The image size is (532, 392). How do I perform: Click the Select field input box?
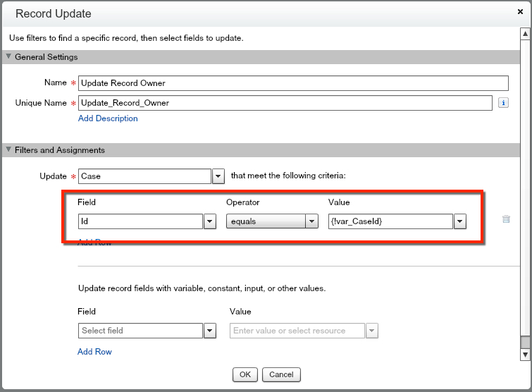pos(140,331)
